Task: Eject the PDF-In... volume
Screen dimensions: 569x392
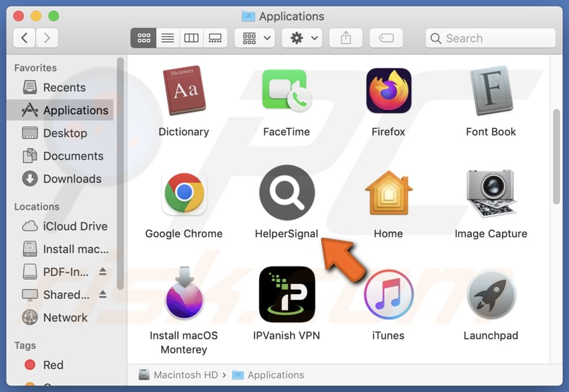Action: (103, 272)
